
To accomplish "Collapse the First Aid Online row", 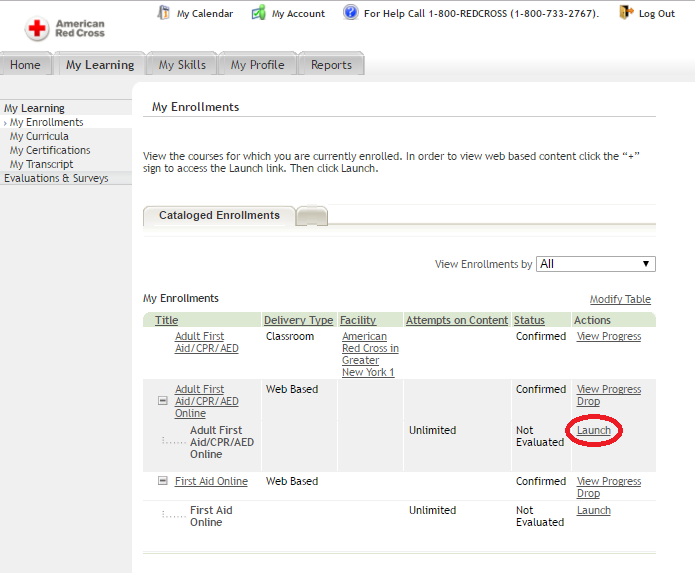I will [163, 480].
